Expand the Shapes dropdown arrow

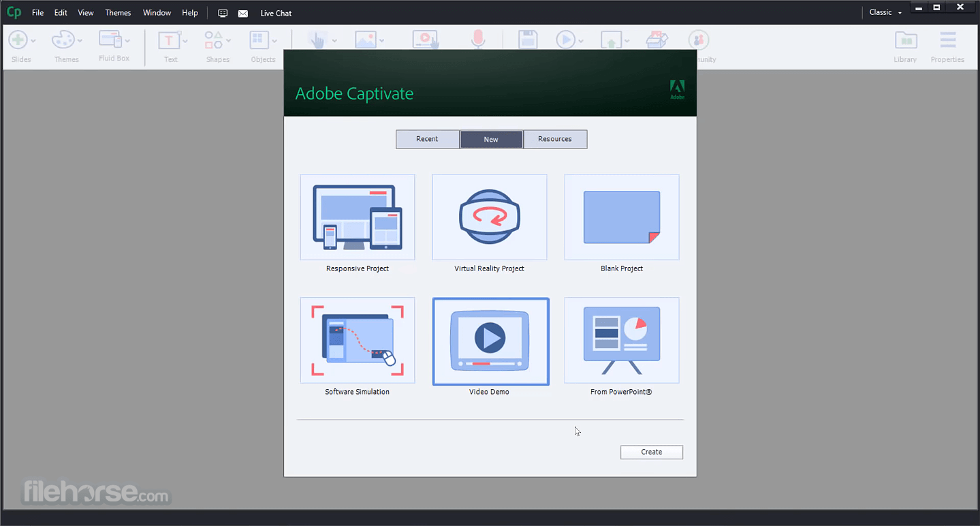[229, 41]
